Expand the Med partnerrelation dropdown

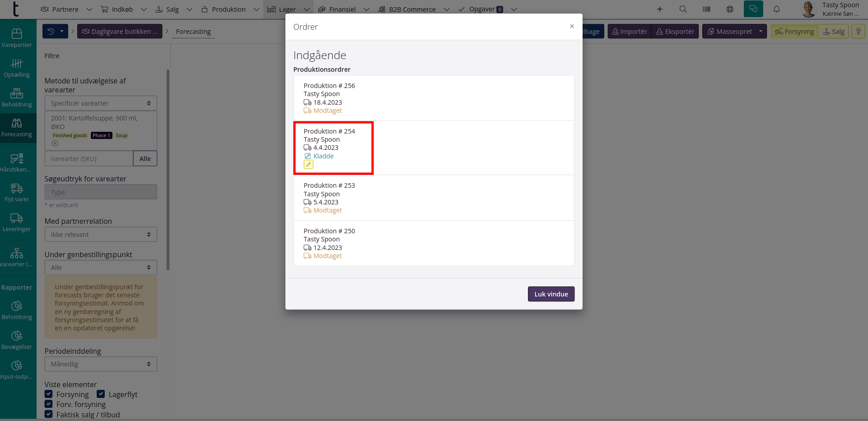click(101, 235)
